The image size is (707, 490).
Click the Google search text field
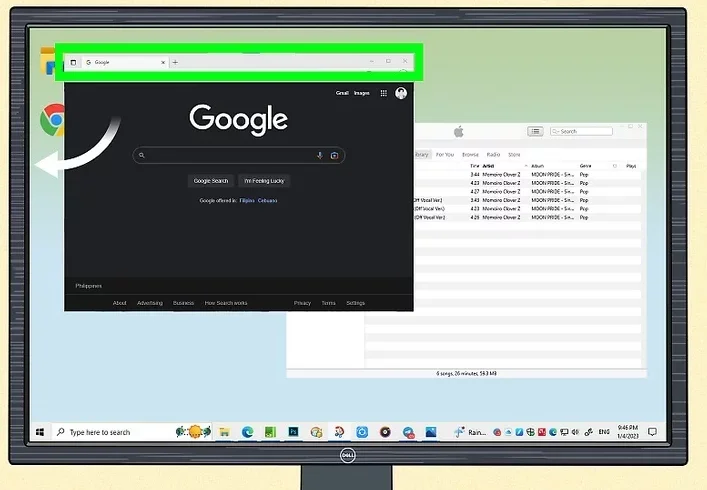pos(239,156)
